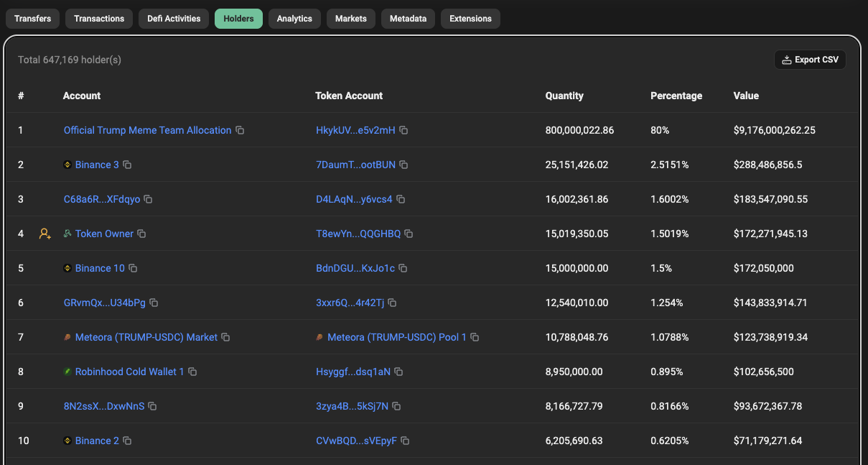868x465 pixels.
Task: Go to the Defi Activities tab
Action: (x=174, y=19)
